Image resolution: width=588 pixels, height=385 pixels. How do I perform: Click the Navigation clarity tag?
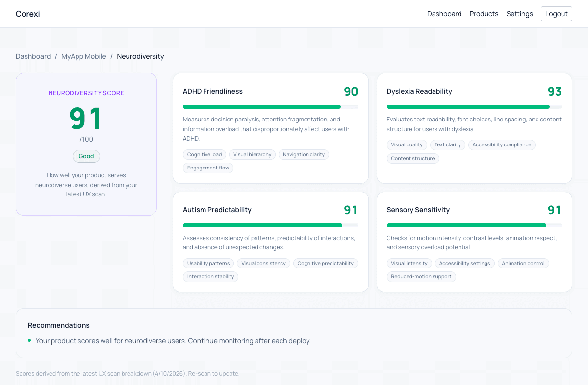click(304, 155)
